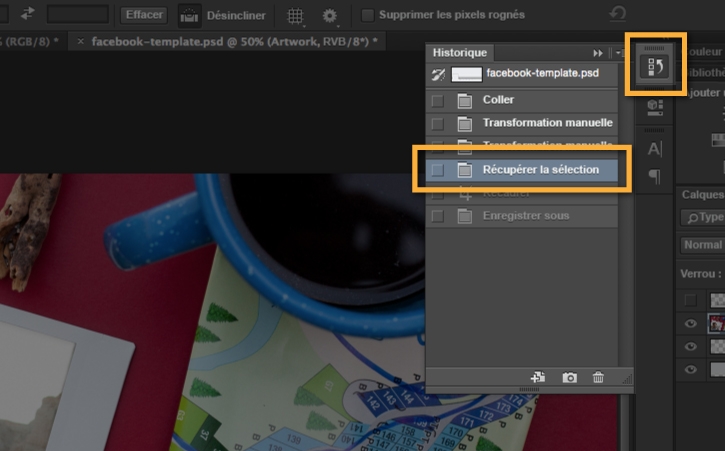Viewport: 725px width, 451px height.
Task: Select the first Transformation manuelle history state
Action: (x=522, y=123)
